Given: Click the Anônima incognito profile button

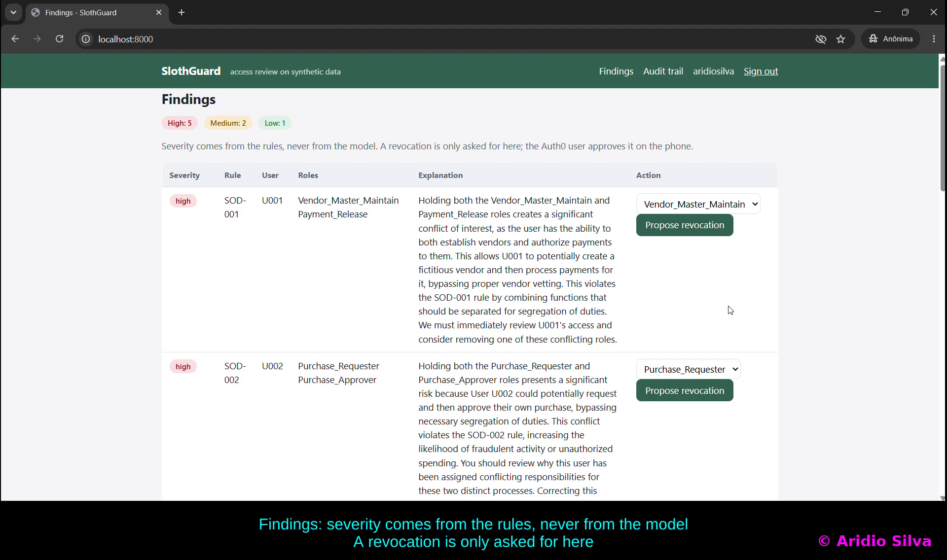Looking at the screenshot, I should [891, 39].
